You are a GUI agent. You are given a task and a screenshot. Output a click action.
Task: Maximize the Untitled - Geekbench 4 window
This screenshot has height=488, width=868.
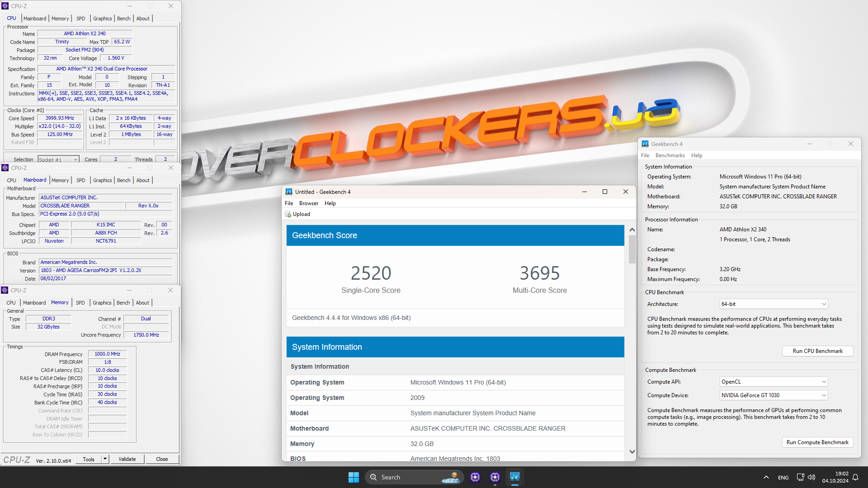point(605,192)
